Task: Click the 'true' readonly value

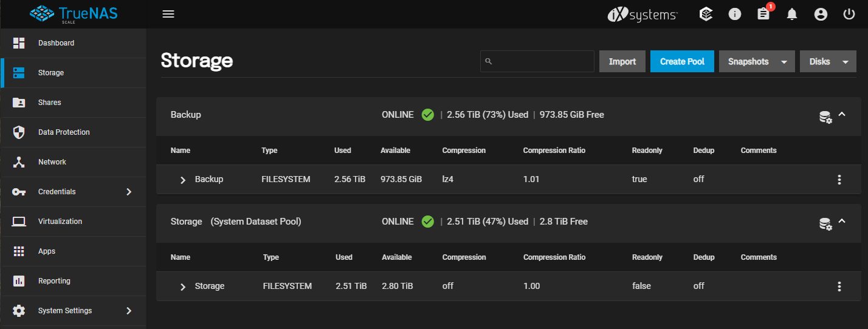Action: coord(639,180)
